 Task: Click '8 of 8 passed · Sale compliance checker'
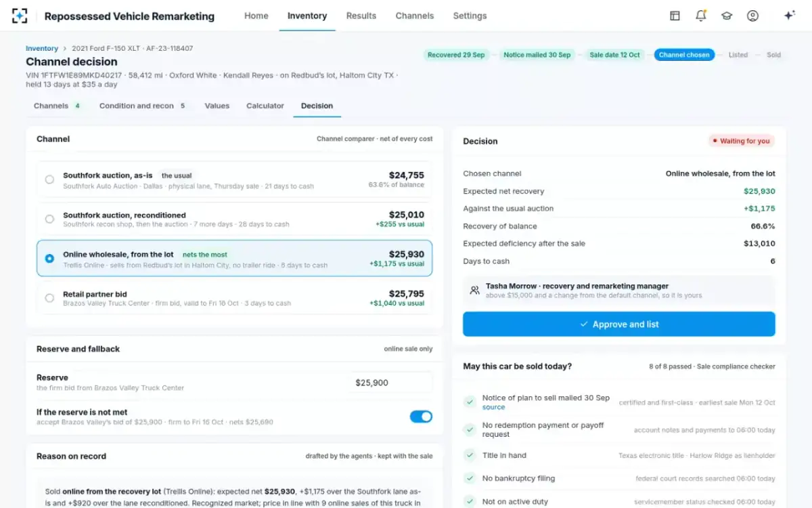pyautogui.click(x=712, y=366)
